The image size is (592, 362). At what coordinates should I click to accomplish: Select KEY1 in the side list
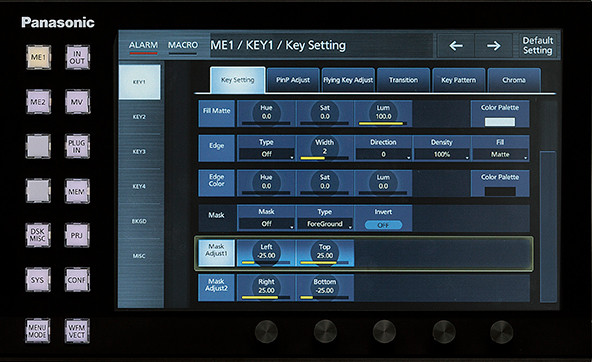(x=139, y=82)
